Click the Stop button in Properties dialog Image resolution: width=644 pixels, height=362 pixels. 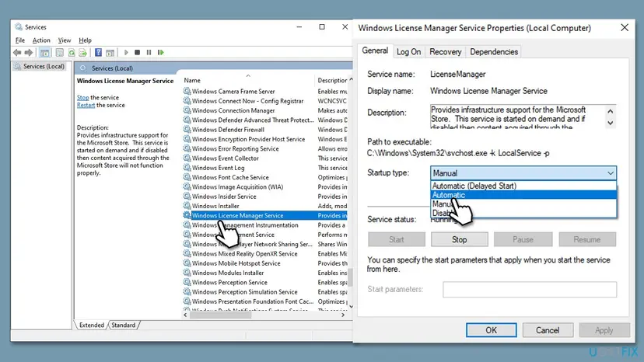point(459,239)
